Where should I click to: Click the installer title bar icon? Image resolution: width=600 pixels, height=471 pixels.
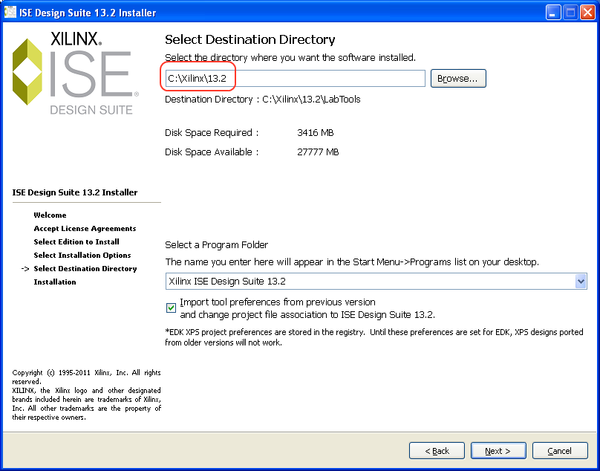click(x=10, y=12)
